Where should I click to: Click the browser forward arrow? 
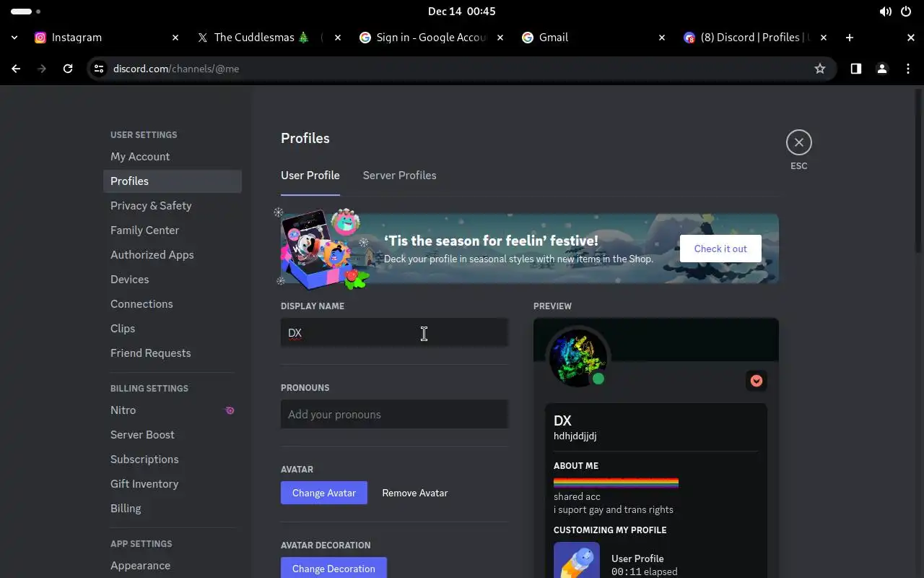point(42,69)
